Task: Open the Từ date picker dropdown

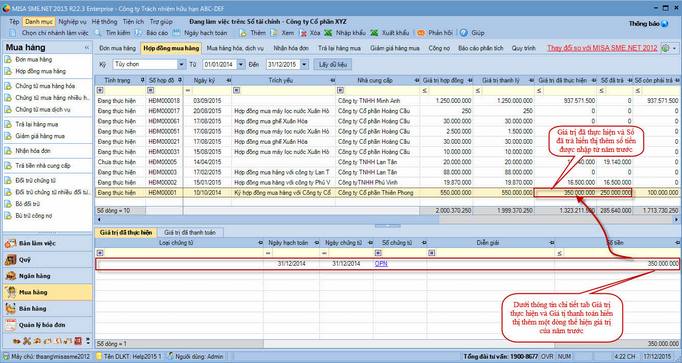Action: [241, 64]
